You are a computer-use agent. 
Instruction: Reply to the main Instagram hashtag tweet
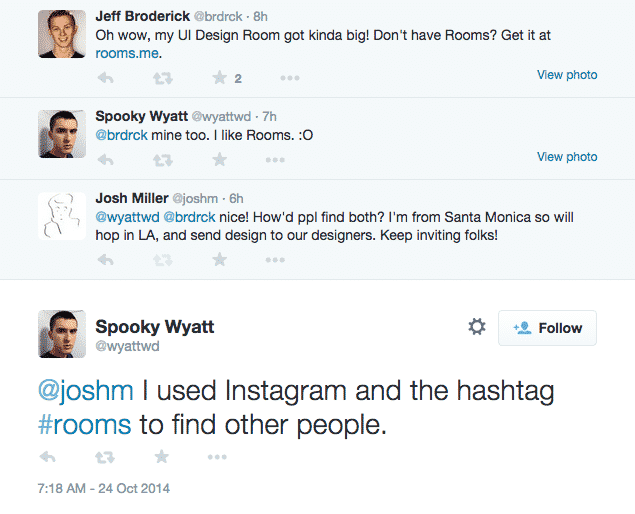(x=47, y=456)
